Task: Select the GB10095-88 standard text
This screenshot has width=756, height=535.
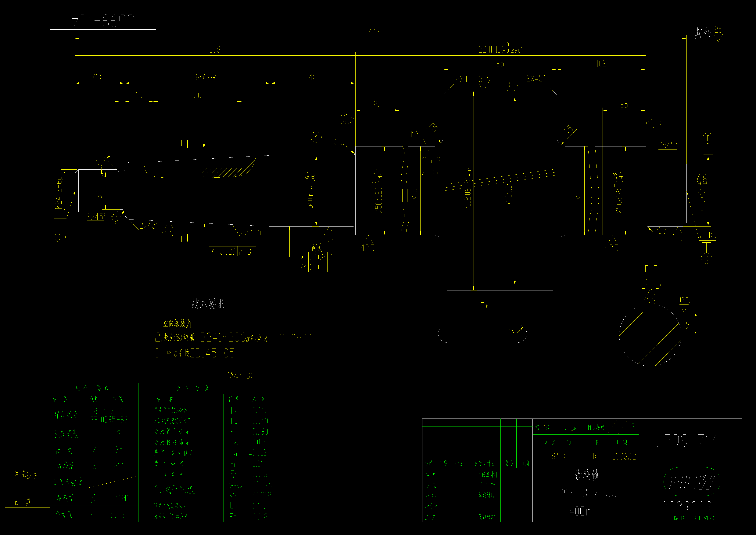Action: [x=109, y=420]
